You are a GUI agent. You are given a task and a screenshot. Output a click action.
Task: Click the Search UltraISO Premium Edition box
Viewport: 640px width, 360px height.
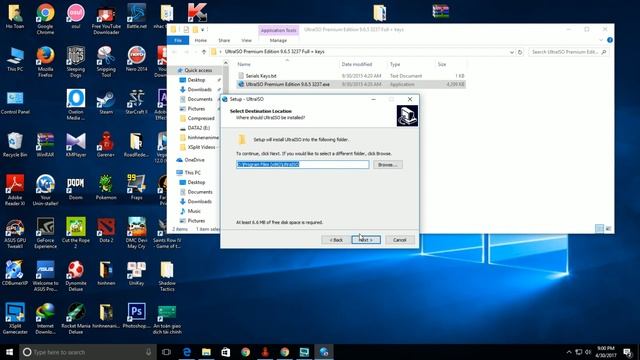click(x=568, y=52)
